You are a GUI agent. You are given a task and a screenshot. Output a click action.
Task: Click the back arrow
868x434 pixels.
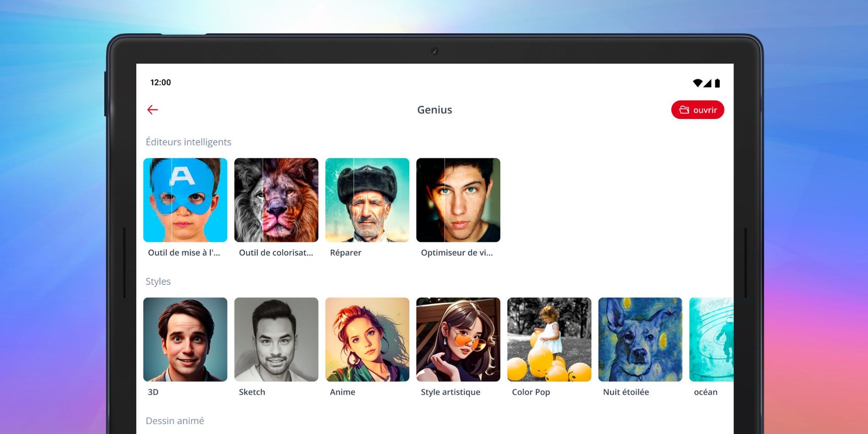[x=153, y=110]
